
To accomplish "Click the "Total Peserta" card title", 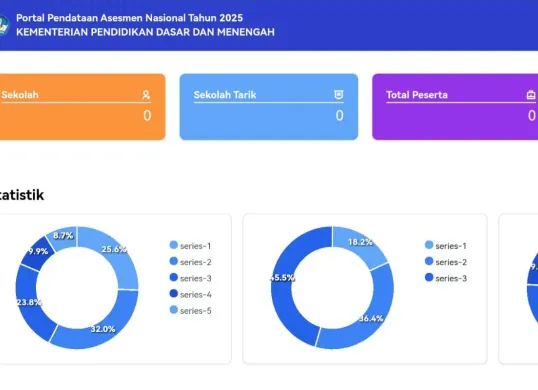I will pos(417,95).
